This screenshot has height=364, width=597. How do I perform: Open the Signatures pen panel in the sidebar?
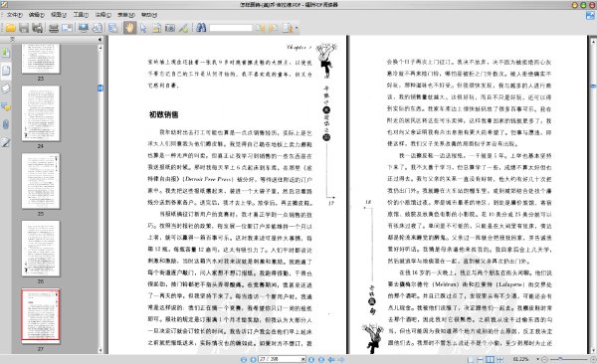coord(6,142)
